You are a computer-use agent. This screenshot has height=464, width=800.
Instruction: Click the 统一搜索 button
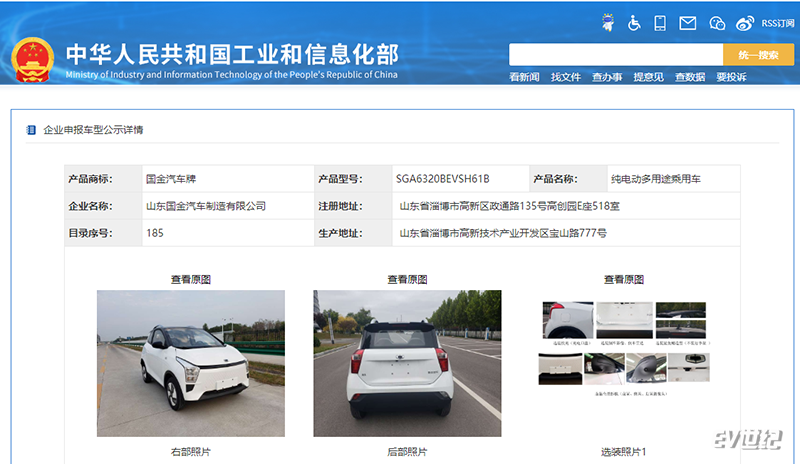(x=758, y=55)
